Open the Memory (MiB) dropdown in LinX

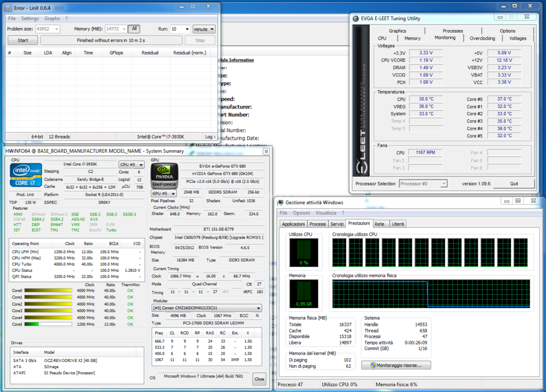pyautogui.click(x=123, y=29)
